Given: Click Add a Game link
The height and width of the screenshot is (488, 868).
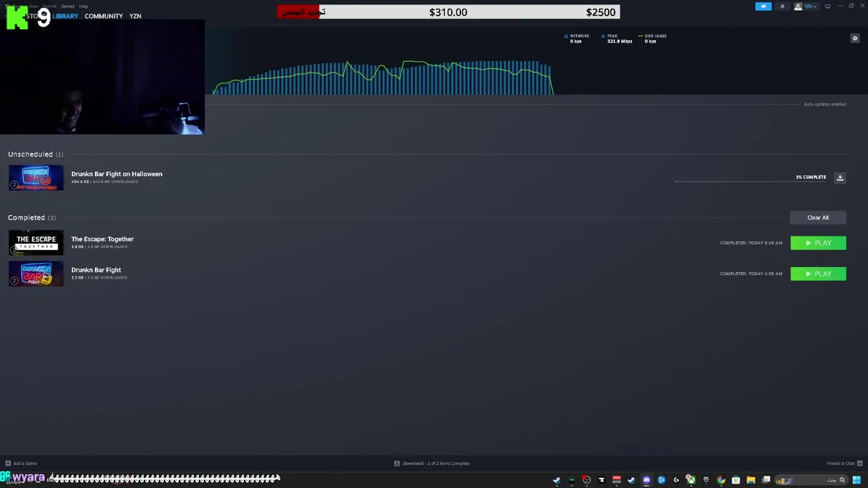Looking at the screenshot, I should pos(21,464).
